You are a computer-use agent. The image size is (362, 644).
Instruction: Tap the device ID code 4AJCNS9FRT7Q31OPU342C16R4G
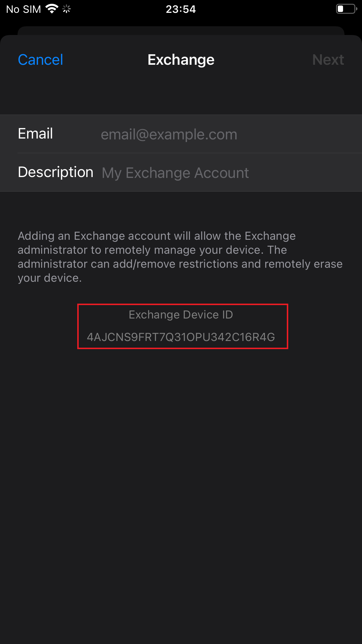(x=181, y=337)
